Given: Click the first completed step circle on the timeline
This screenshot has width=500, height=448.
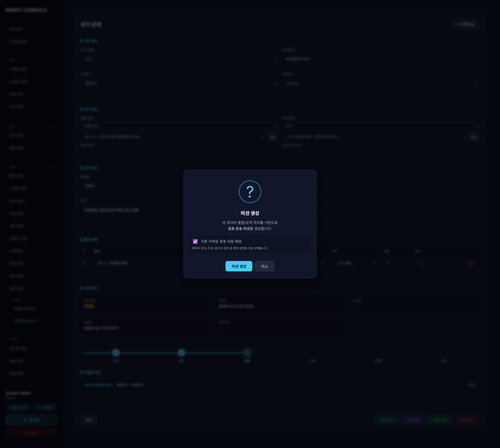Looking at the screenshot, I should coord(116,353).
